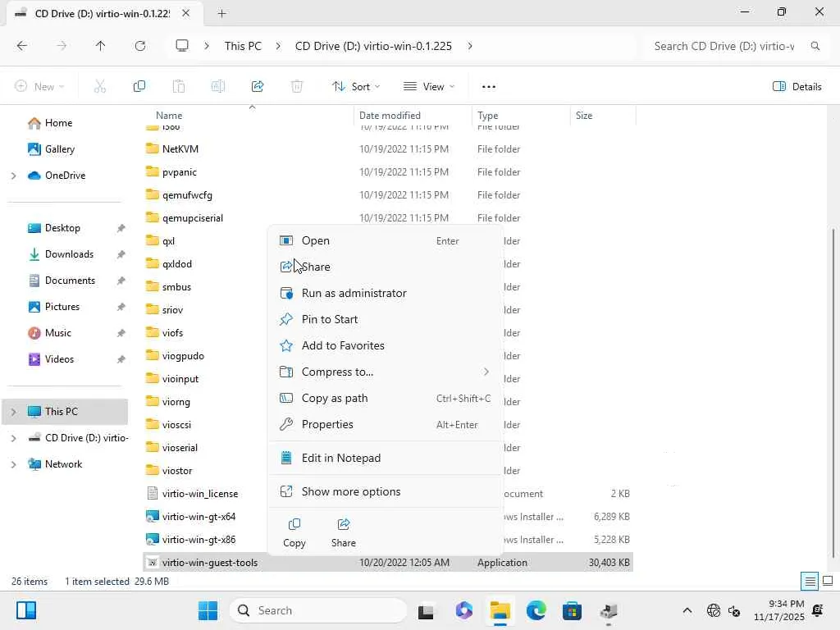This screenshot has height=630, width=840.
Task: Click the network globe tray icon
Action: pos(714,610)
